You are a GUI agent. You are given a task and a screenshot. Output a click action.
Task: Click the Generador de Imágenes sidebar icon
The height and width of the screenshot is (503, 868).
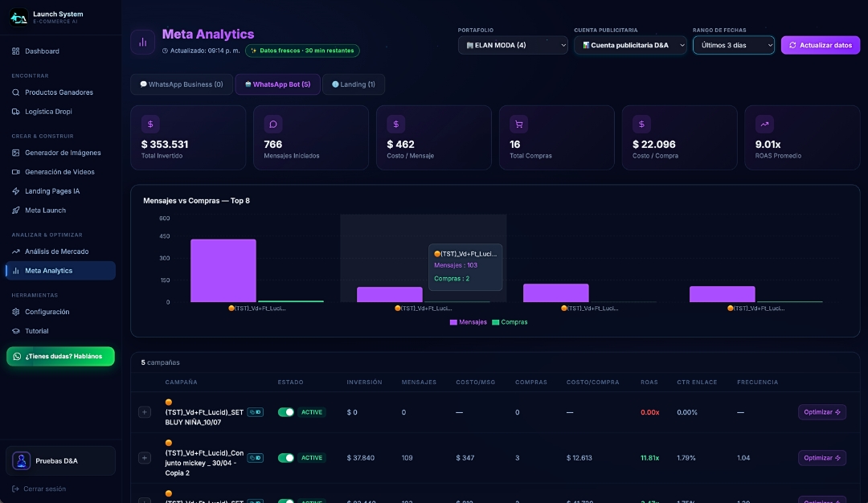click(x=15, y=153)
